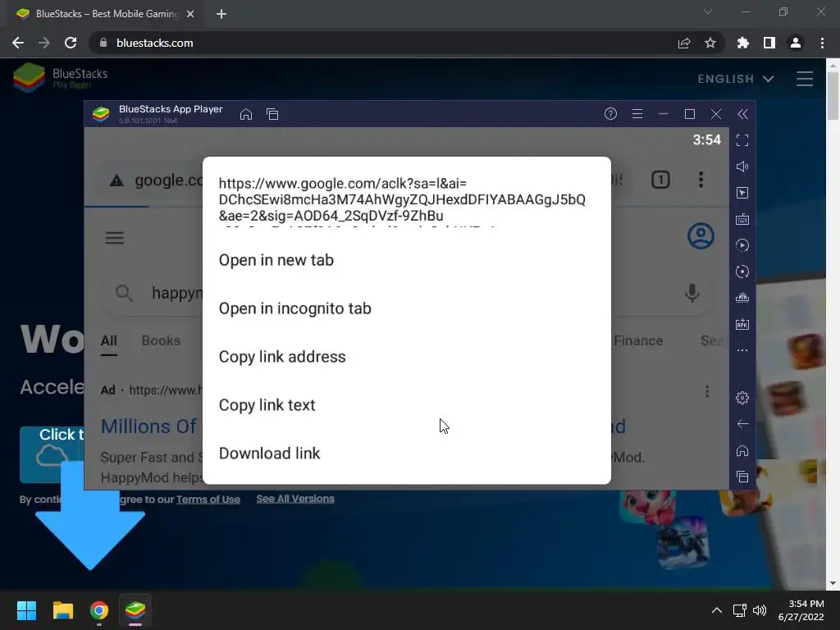Select the All search tab
The image size is (840, 630).
pyautogui.click(x=109, y=340)
